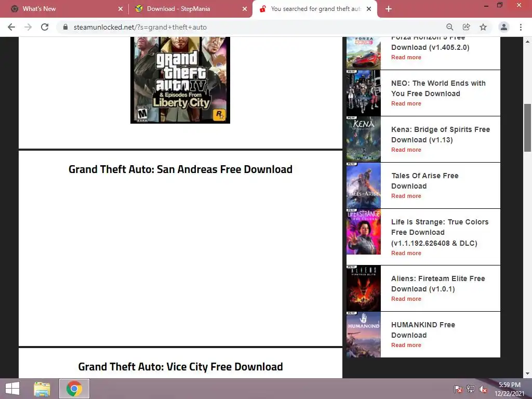Open the Windows Start menu
Image resolution: width=532 pixels, height=399 pixels.
click(12, 389)
